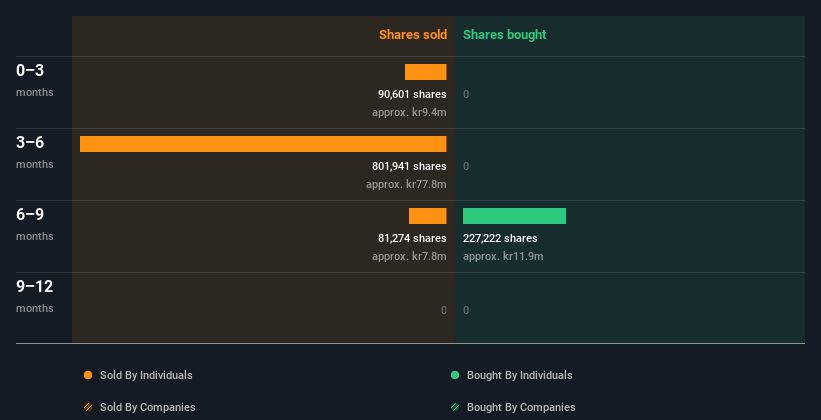Click the approx. kr11.9m value

click(x=503, y=256)
